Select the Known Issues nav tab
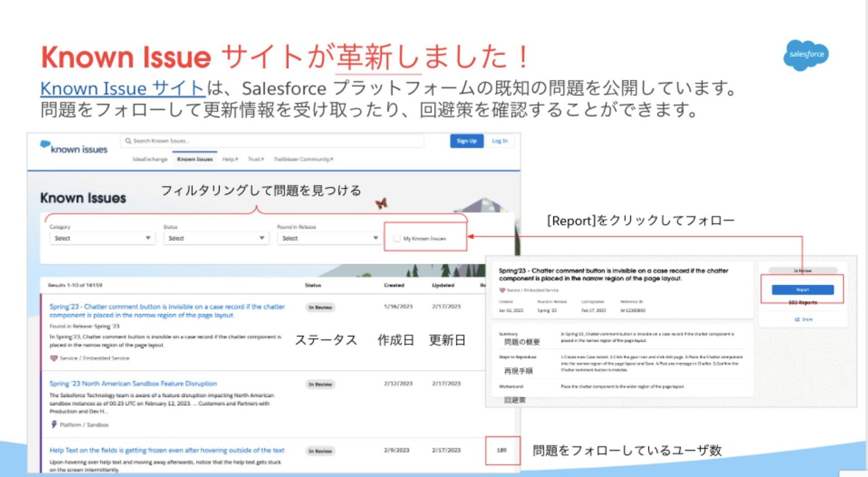This screenshot has height=477, width=868. pos(195,159)
